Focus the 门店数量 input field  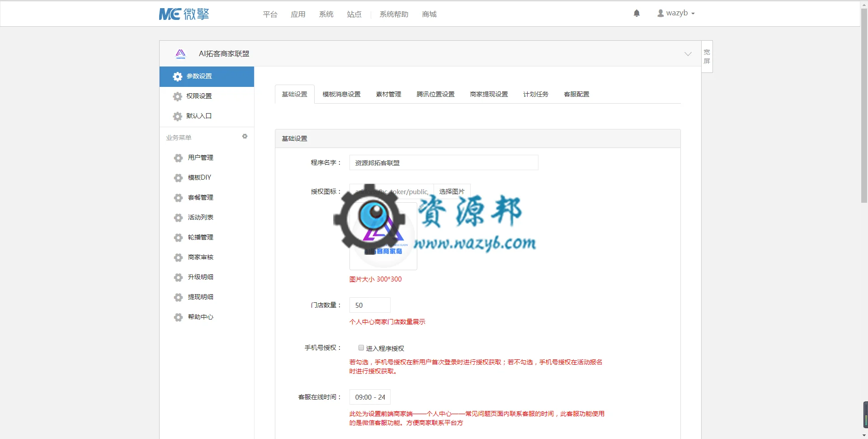(x=370, y=305)
